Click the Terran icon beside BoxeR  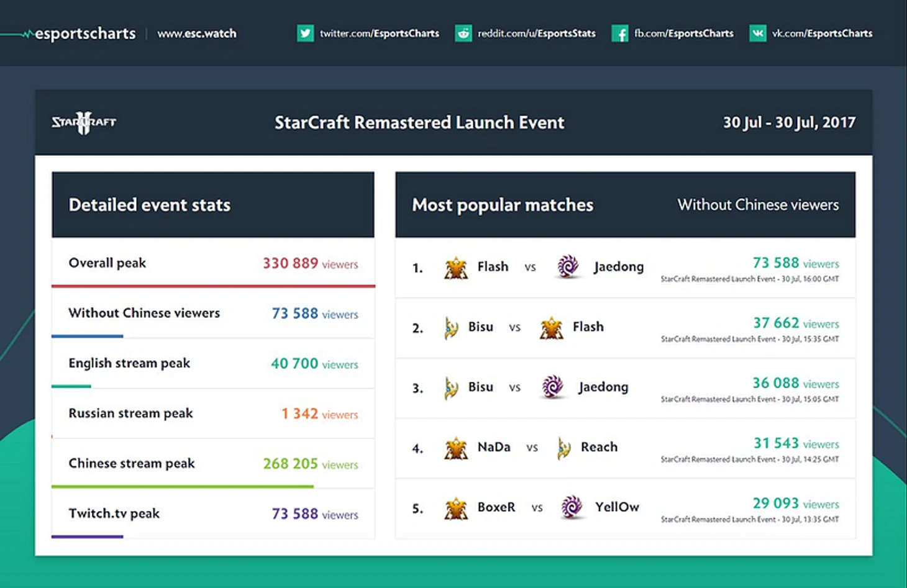pos(456,508)
